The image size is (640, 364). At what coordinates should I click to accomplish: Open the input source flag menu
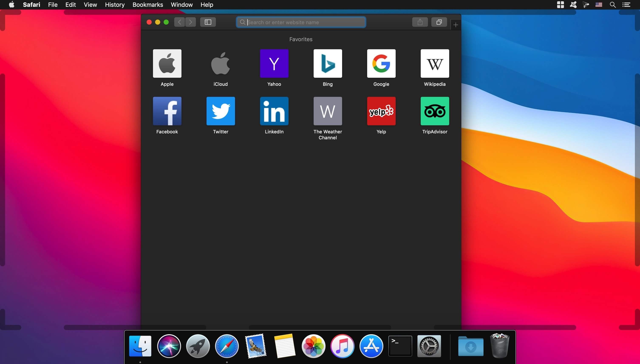599,4
